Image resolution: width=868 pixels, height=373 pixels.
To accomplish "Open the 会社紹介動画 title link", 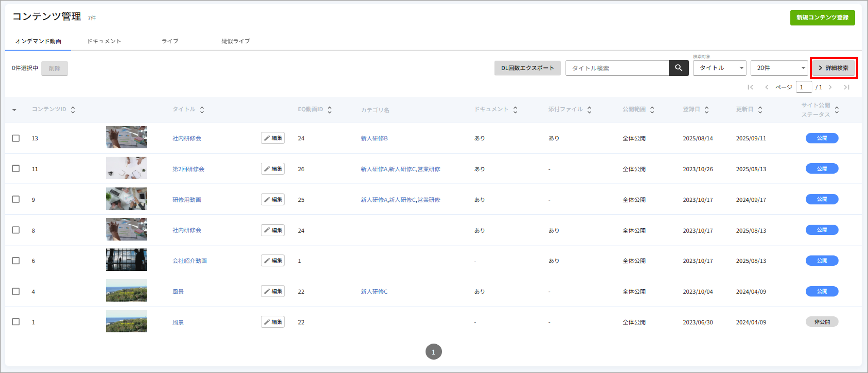I will click(x=190, y=261).
